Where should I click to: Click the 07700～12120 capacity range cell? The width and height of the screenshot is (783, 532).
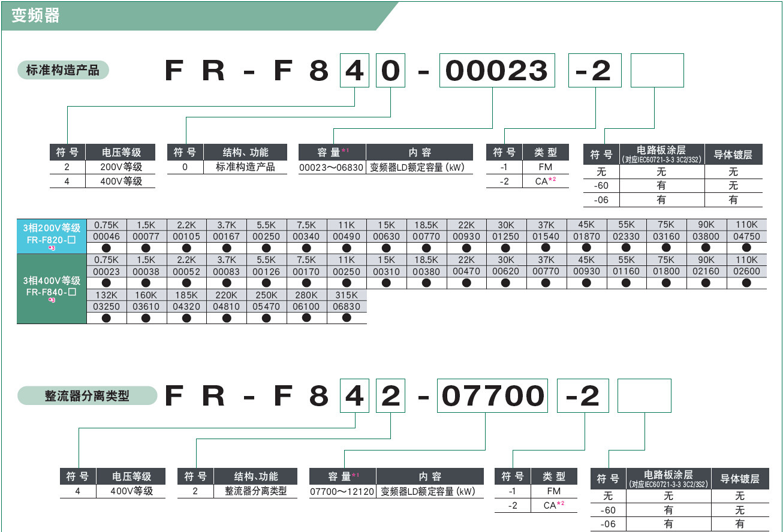342,491
